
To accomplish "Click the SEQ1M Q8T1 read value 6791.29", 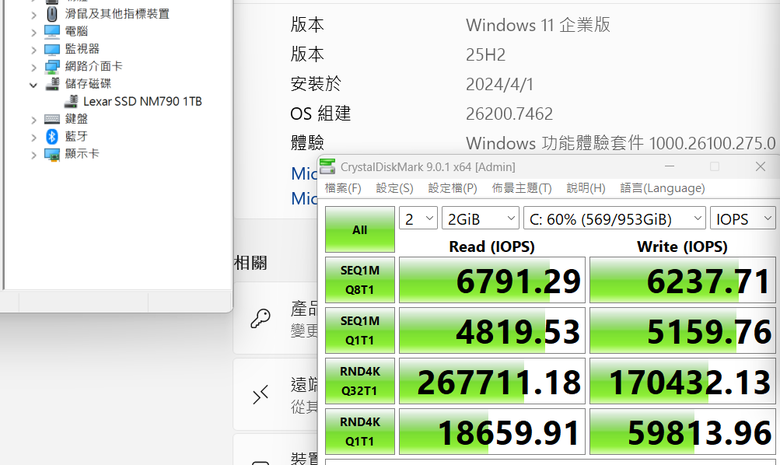I will tap(492, 280).
